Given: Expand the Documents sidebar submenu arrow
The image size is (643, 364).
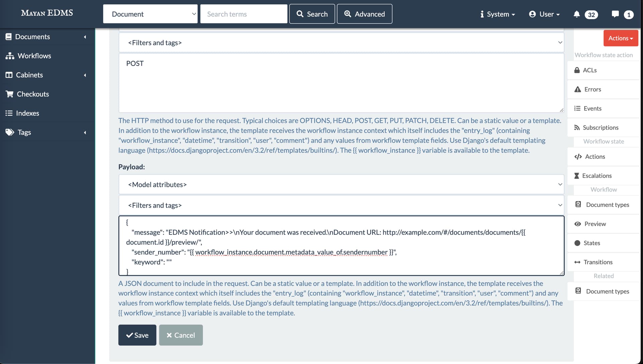Looking at the screenshot, I should point(85,37).
